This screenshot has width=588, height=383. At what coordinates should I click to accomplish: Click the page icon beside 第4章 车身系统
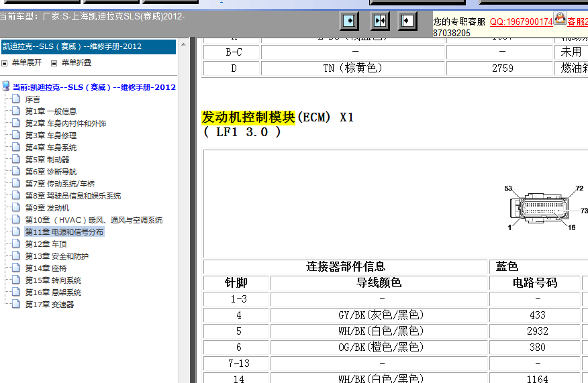click(15, 146)
